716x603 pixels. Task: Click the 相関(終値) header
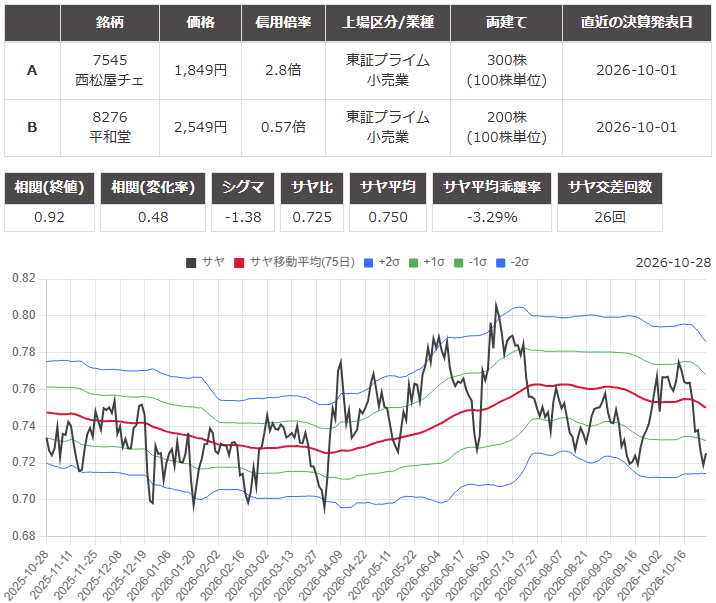(x=49, y=188)
